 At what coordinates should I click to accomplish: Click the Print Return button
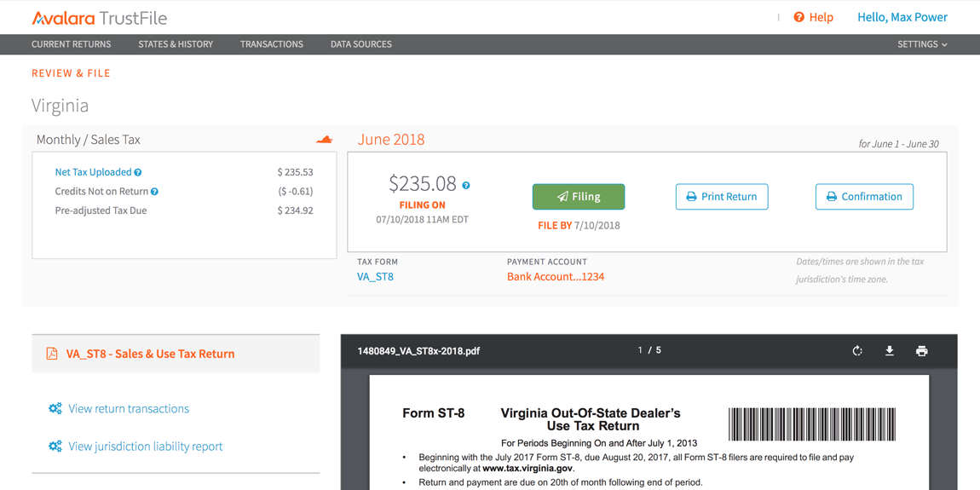point(722,197)
